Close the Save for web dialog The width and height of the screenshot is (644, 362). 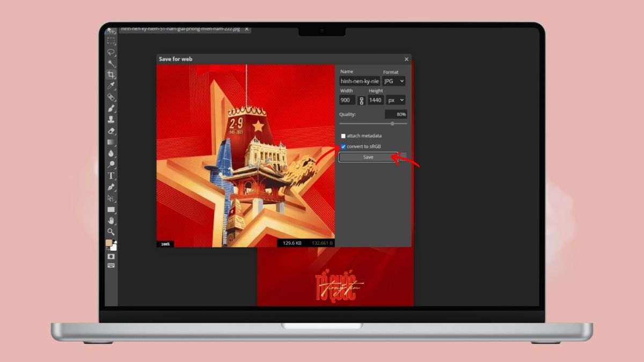406,59
